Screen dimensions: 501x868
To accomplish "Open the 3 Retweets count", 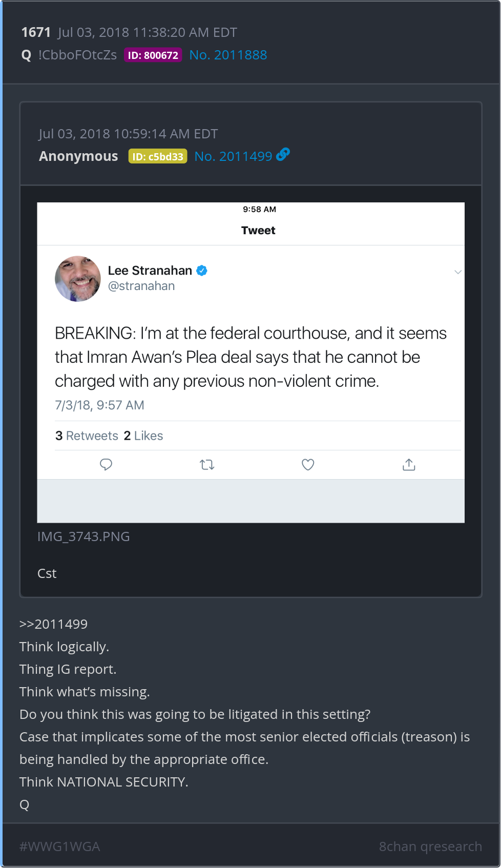I will click(x=87, y=436).
